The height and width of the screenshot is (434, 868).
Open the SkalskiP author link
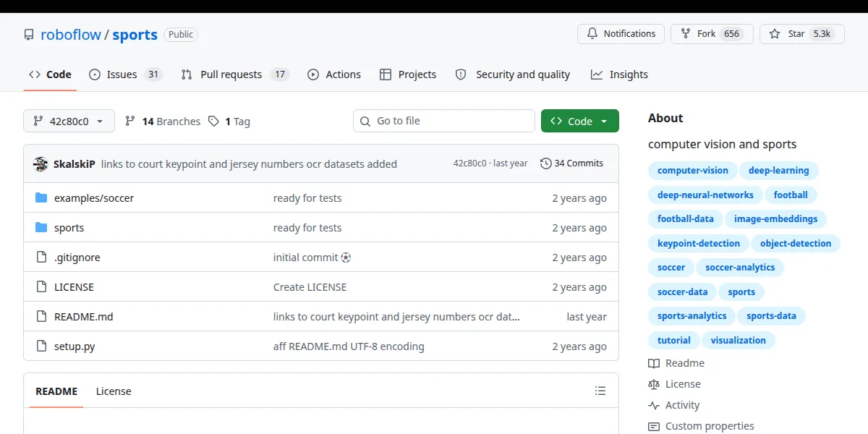(75, 164)
